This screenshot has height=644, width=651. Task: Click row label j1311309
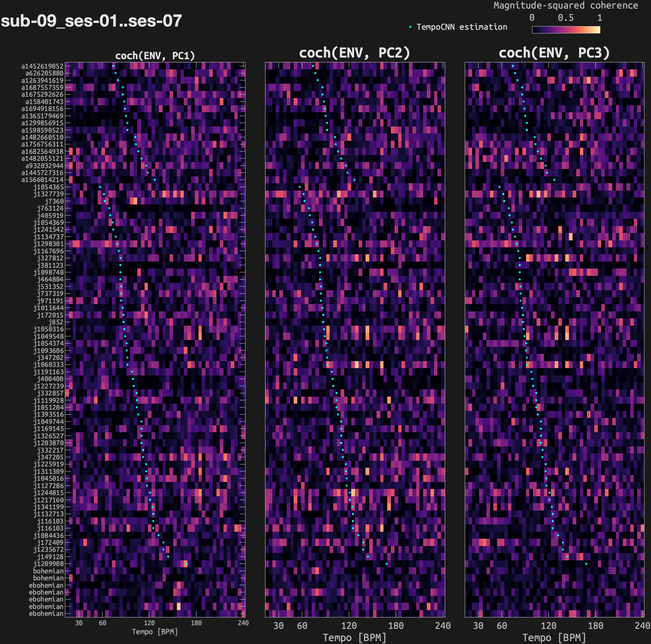pyautogui.click(x=49, y=471)
